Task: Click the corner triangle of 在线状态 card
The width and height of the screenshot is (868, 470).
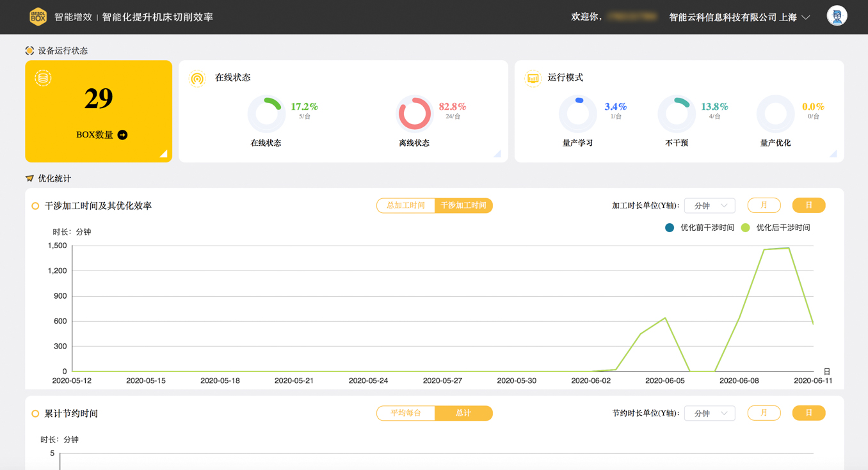Action: (499, 154)
